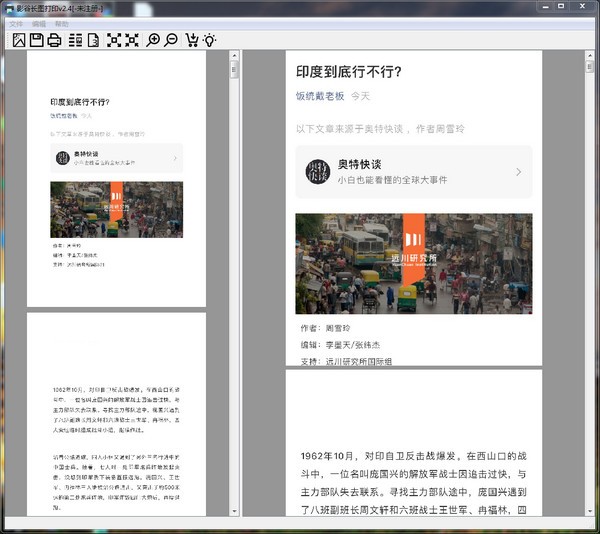Click the save floppy disk icon
Viewport: 600px width, 534px height.
coord(36,40)
